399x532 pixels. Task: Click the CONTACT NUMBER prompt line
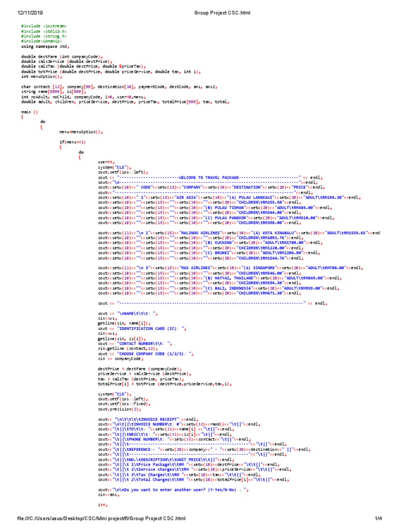135,344
